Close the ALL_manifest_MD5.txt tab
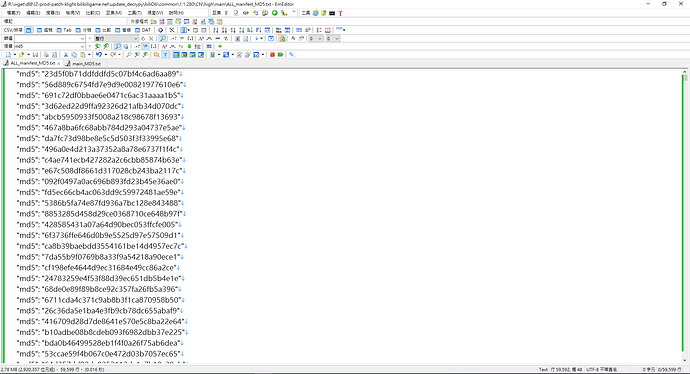Screen dimensions: 690x374 coord(59,63)
